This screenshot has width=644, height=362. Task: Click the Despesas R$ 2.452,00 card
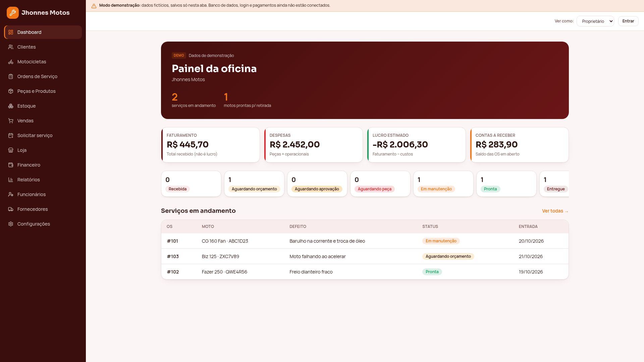pyautogui.click(x=314, y=145)
